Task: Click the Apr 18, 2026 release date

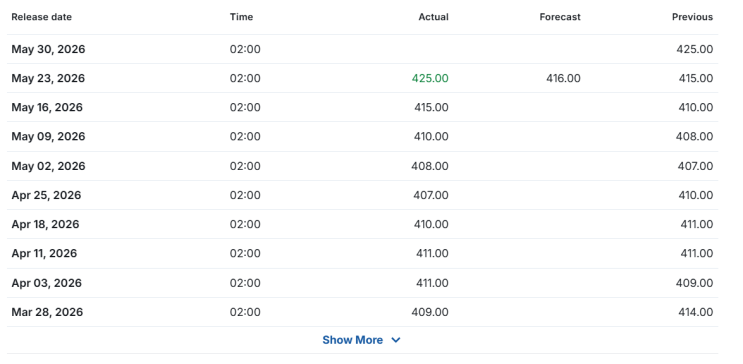Action: tap(45, 224)
